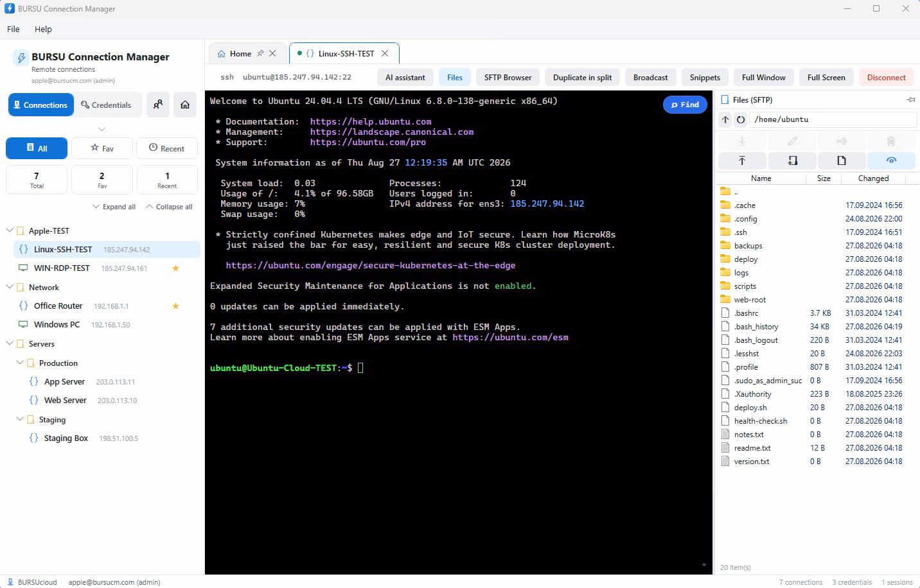
Task: Toggle favorite star on Office Router
Action: point(175,306)
